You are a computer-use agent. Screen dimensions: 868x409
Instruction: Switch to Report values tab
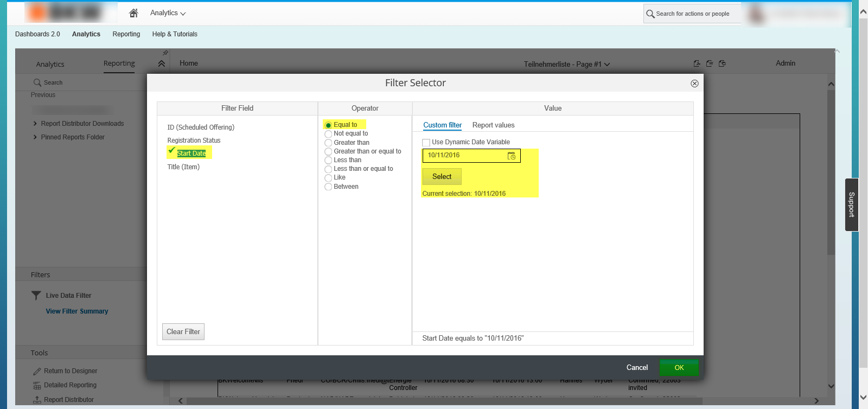(494, 125)
